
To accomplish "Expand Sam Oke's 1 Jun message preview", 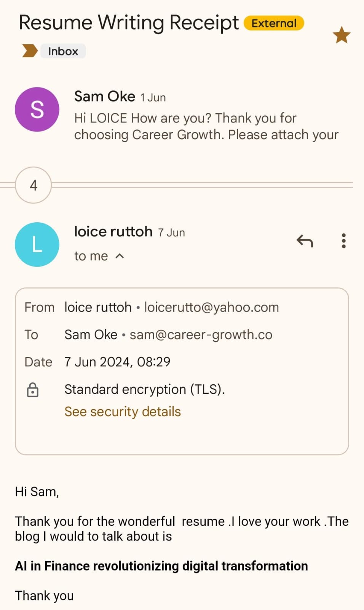I will (206, 126).
